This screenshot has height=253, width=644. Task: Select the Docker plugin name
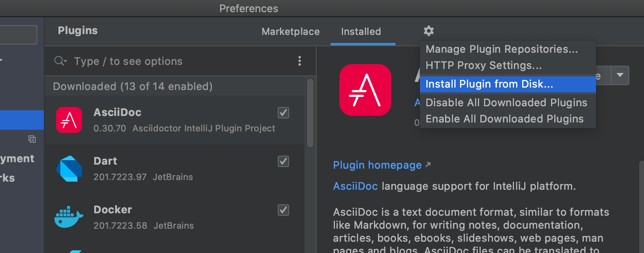tap(113, 210)
